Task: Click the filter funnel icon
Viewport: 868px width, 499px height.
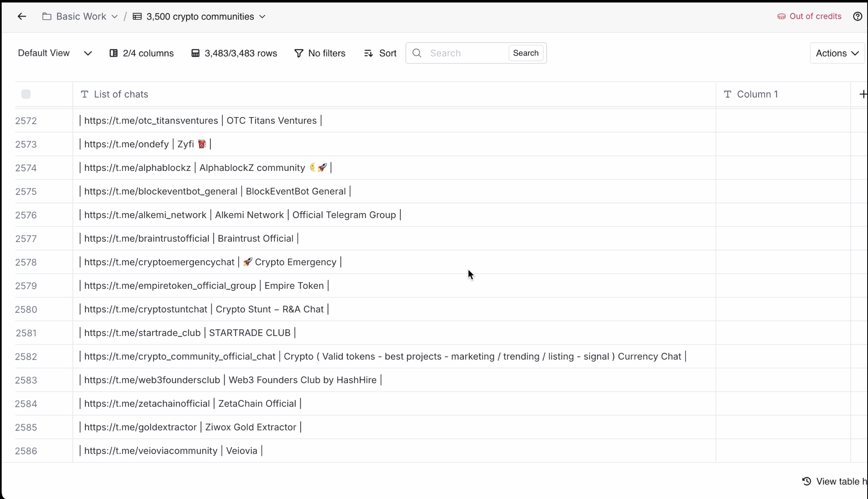Action: 299,53
